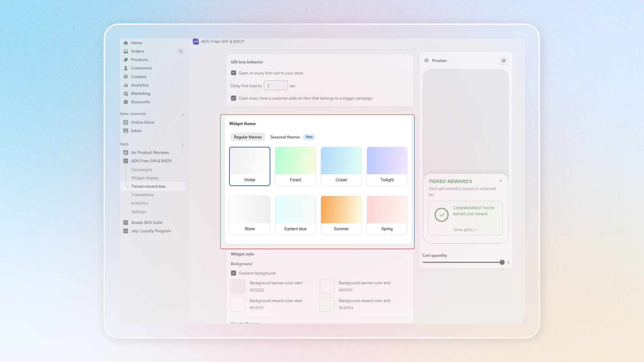Uncheck Open every time customer adds item
The height and width of the screenshot is (362, 644).
[x=233, y=98]
